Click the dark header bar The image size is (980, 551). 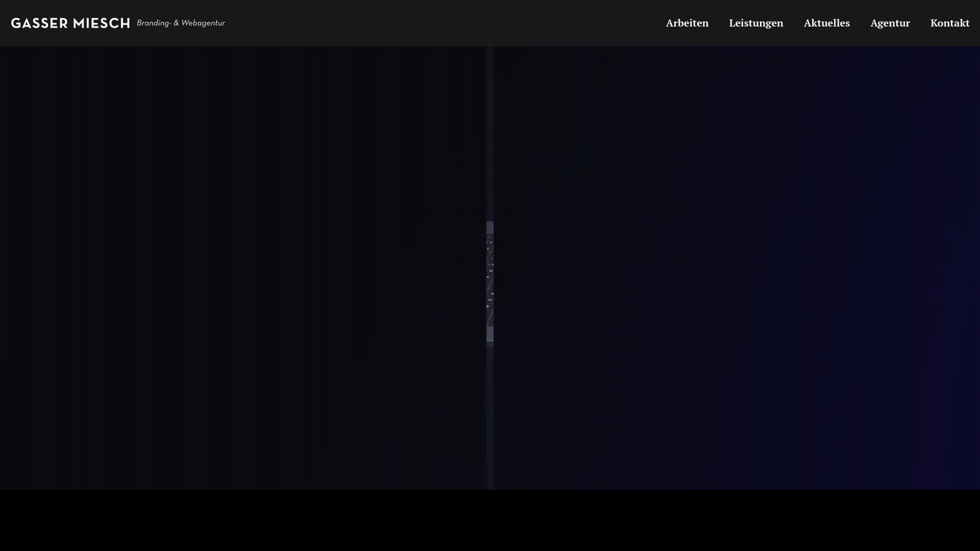(x=408, y=23)
